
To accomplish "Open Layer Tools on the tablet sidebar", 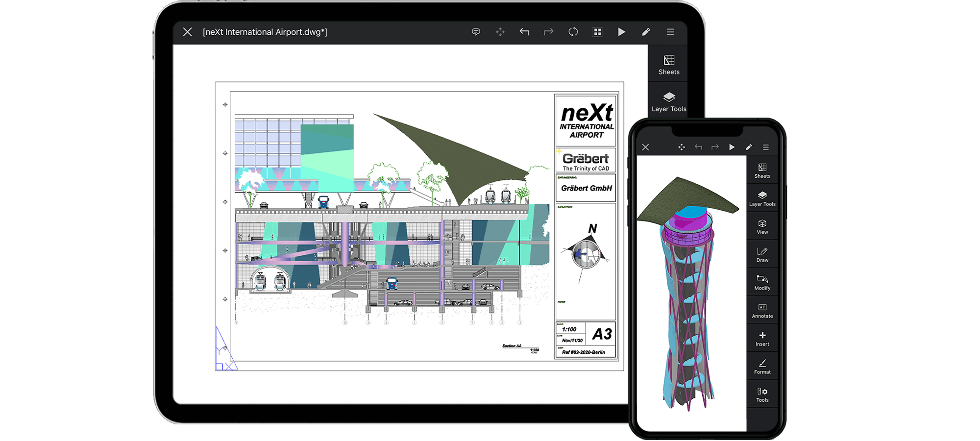I will coord(669,101).
